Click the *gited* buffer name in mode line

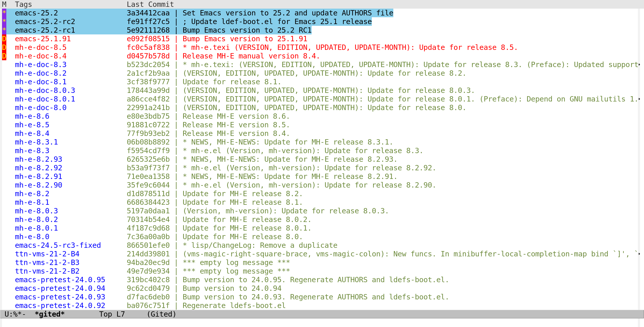(x=50, y=314)
